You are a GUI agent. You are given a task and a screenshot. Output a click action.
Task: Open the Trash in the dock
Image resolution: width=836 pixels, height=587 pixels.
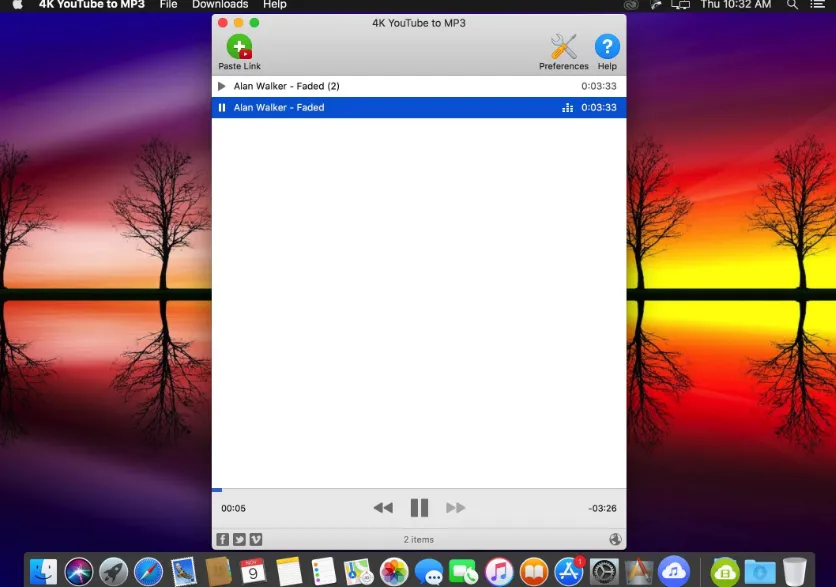tap(794, 572)
